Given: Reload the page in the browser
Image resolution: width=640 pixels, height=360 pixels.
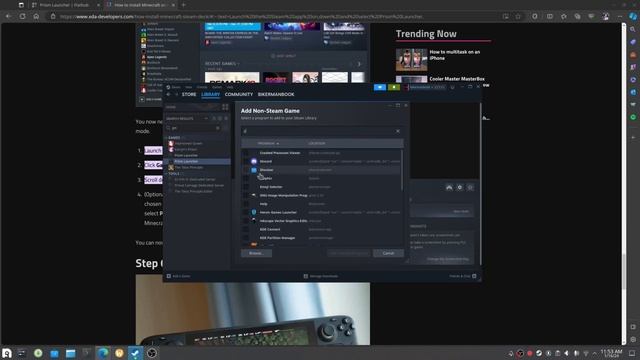Looking at the screenshot, I should [x=22, y=16].
